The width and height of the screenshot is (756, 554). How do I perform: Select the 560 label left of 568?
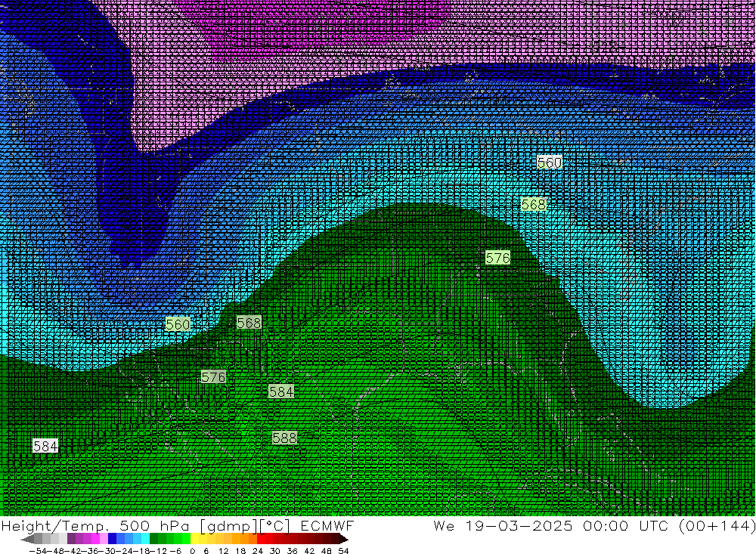pos(178,324)
